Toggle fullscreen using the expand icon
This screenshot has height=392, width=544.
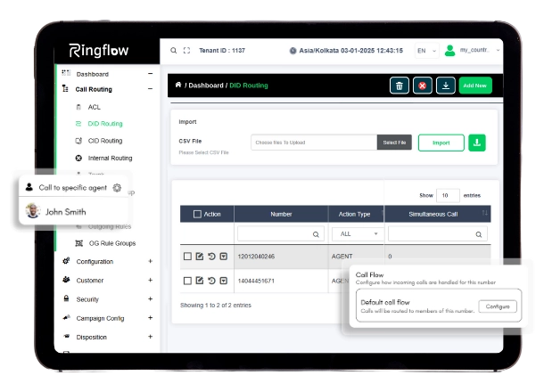coord(186,51)
